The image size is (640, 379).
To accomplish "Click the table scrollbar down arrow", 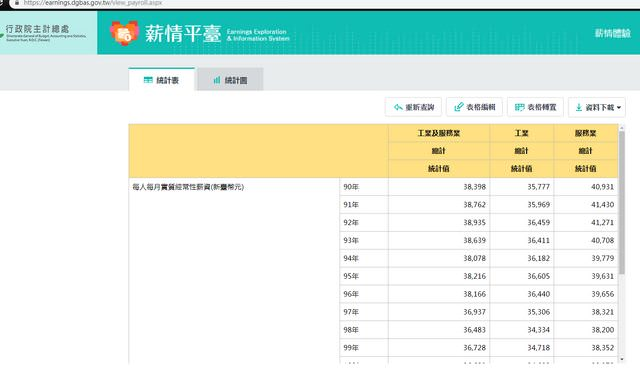I will [x=622, y=359].
